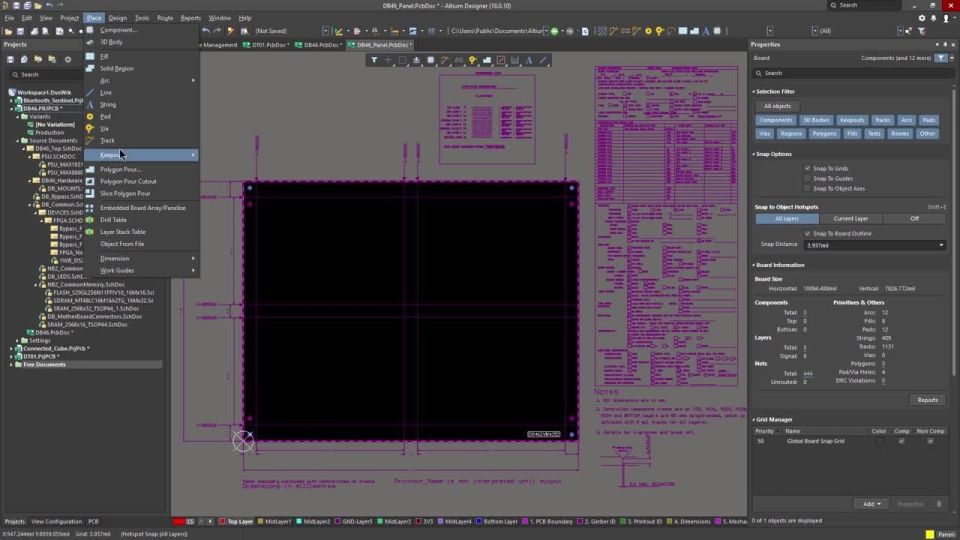Image resolution: width=960 pixels, height=540 pixels.
Task: Collapse the Selection Filter section
Action: pyautogui.click(x=754, y=92)
